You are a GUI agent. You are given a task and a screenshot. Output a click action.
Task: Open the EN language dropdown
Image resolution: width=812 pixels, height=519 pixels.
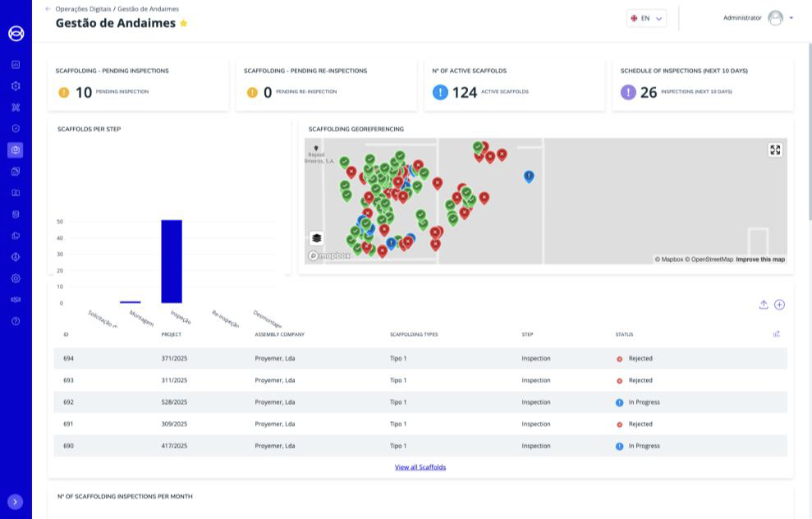(x=646, y=18)
